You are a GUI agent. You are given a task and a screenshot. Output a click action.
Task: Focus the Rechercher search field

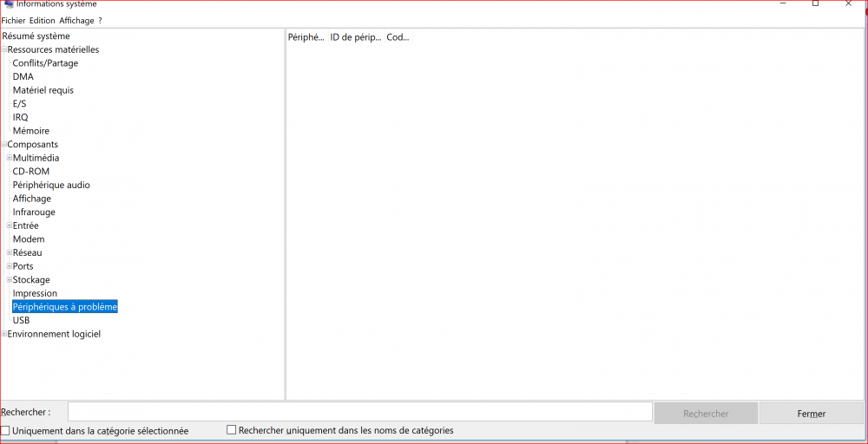pyautogui.click(x=360, y=412)
